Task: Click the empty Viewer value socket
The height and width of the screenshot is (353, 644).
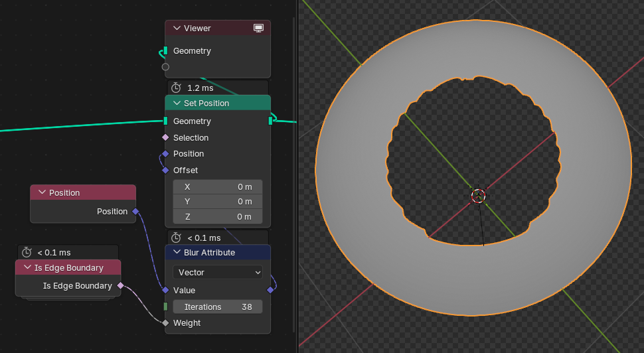Action: (165, 66)
